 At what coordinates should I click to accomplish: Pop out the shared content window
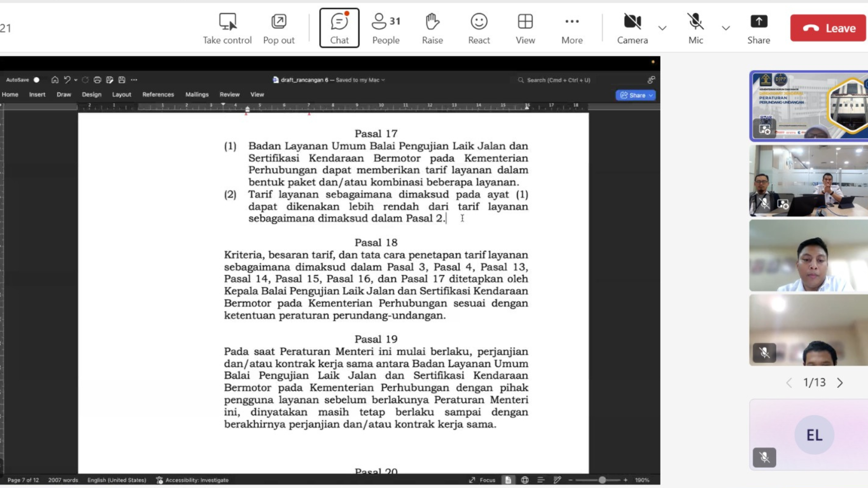point(278,28)
